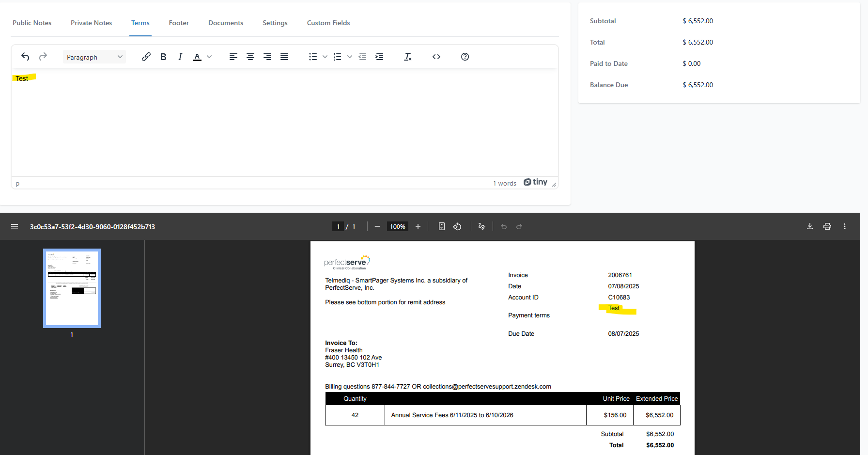Expand the bullet list style options
The image size is (868, 455).
(x=325, y=57)
